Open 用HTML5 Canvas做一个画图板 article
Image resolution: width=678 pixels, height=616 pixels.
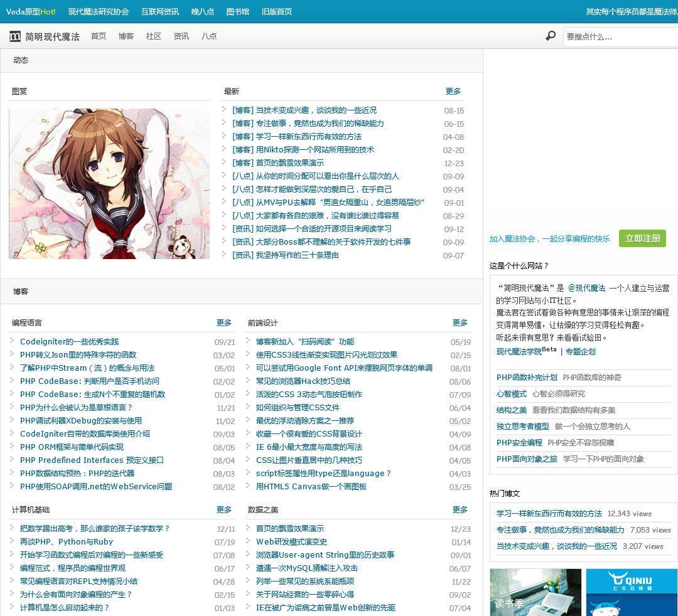pos(311,486)
